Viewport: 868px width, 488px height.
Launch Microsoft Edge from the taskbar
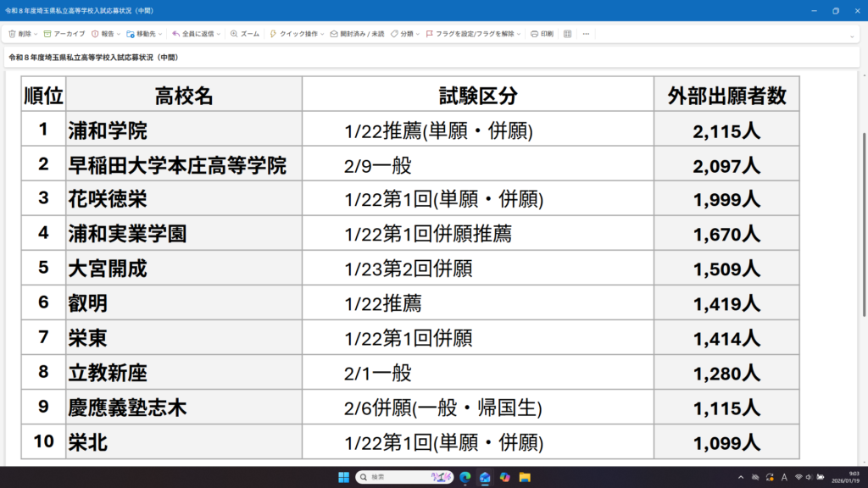(x=465, y=477)
